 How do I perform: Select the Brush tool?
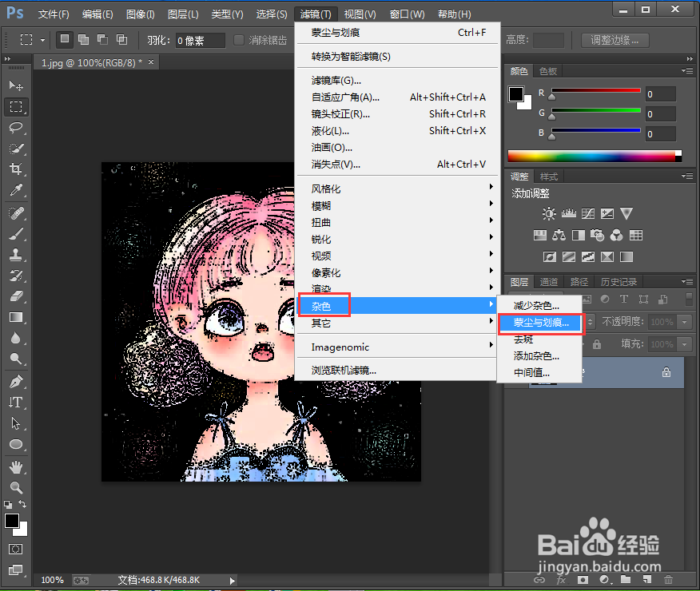(x=16, y=234)
